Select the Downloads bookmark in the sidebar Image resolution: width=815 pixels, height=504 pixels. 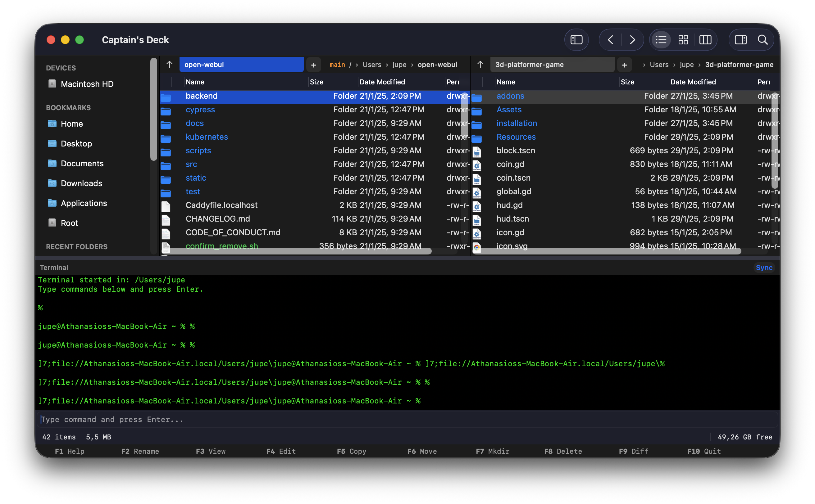pyautogui.click(x=81, y=183)
